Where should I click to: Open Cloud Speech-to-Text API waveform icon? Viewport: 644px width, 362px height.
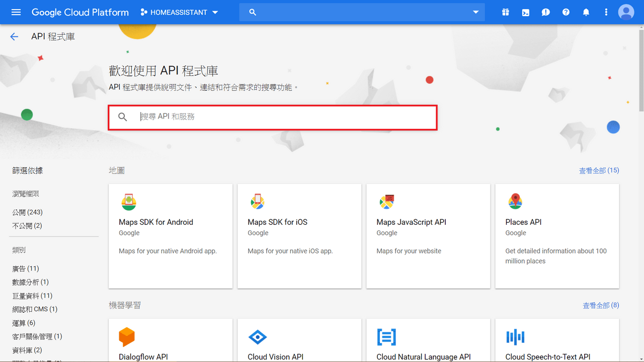point(515,337)
